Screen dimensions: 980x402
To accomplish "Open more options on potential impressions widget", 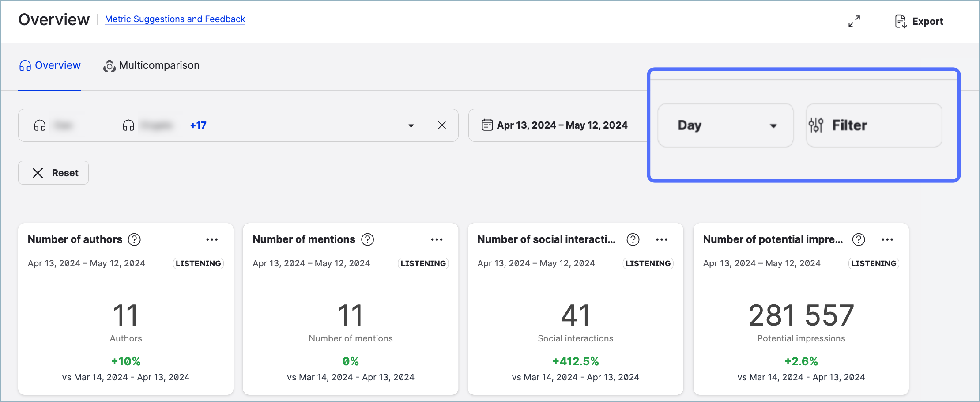I will [x=887, y=239].
